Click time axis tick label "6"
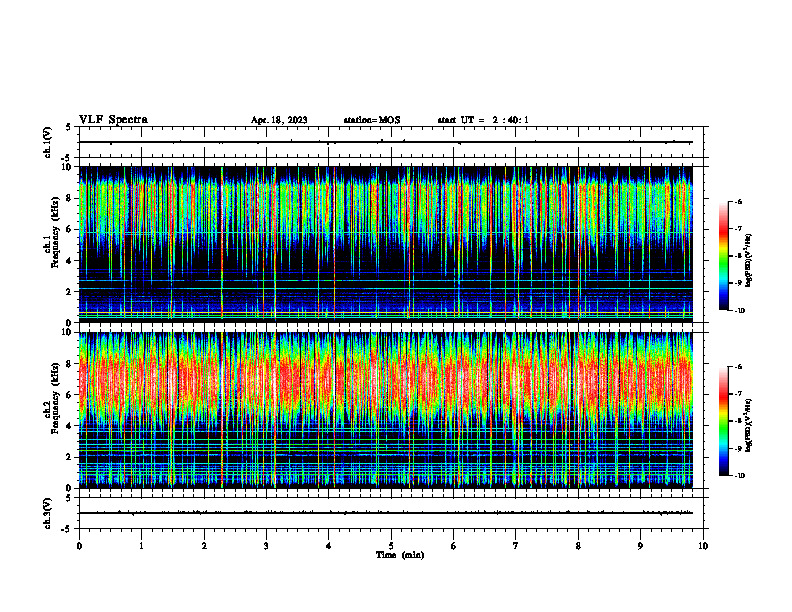The image size is (792, 612). click(x=454, y=546)
